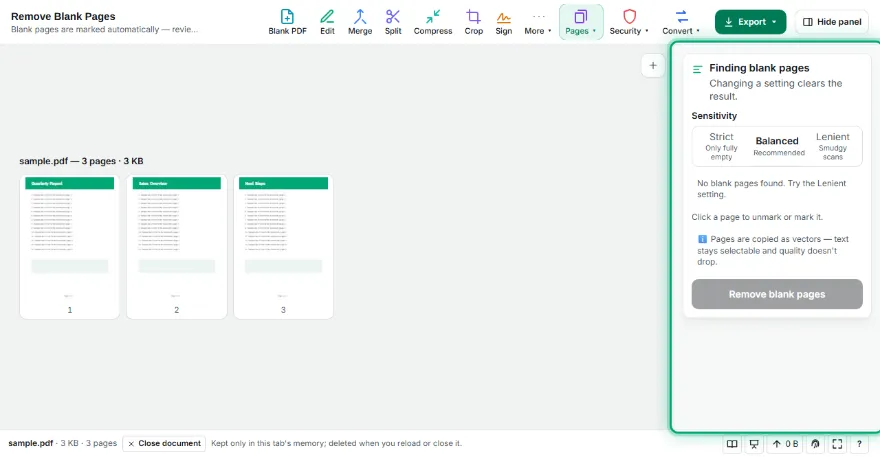
Task: Open the Compress tool
Action: click(433, 22)
